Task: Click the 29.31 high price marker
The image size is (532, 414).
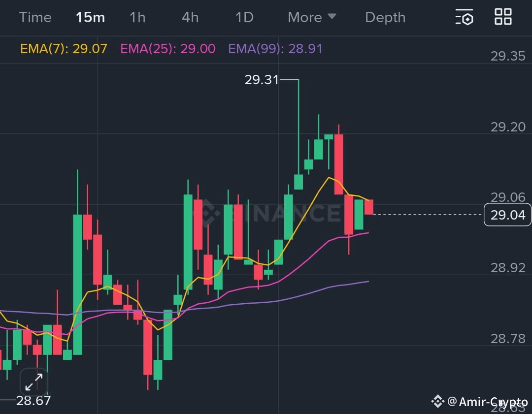Action: click(262, 79)
